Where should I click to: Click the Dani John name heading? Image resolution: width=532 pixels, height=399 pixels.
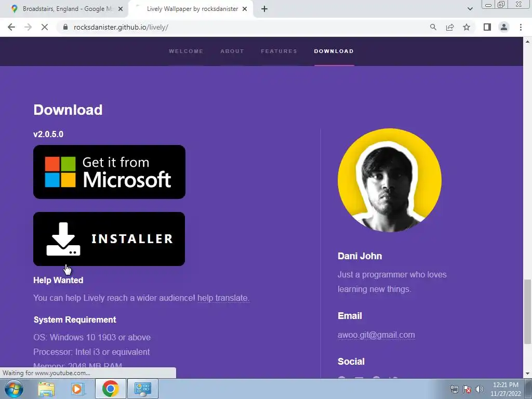pos(360,256)
